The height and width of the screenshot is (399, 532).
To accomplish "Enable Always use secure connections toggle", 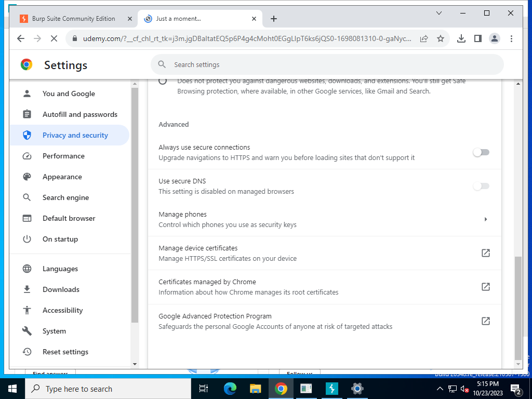I will coord(481,152).
